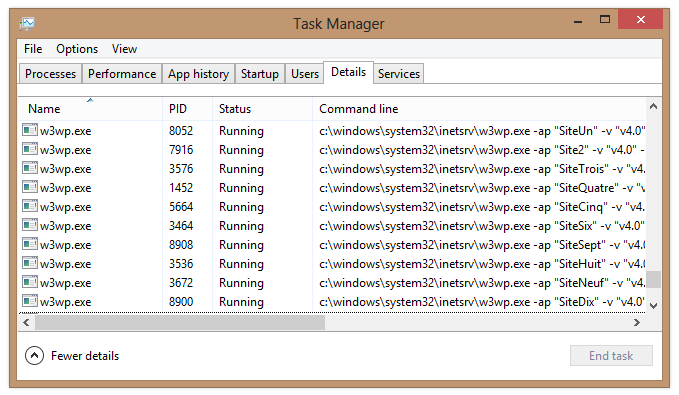679x395 pixels.
Task: Click command line containing "SiteCinq"
Action: click(x=482, y=207)
